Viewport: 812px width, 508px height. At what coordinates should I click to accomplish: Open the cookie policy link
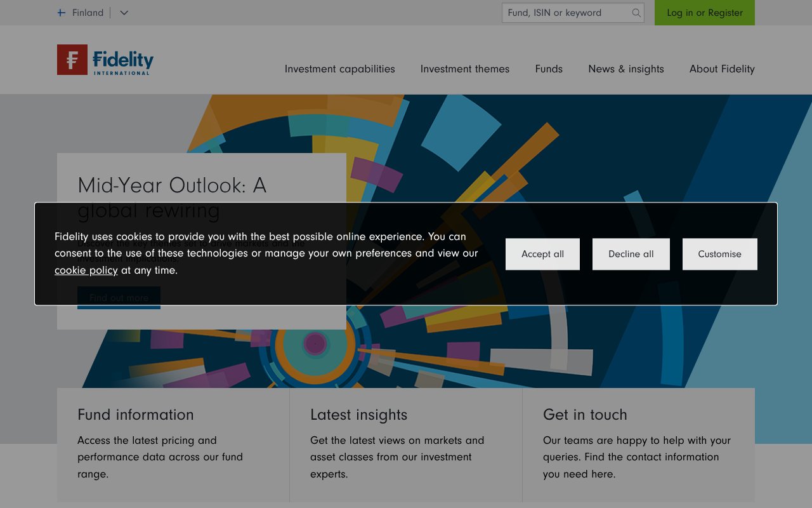point(86,270)
